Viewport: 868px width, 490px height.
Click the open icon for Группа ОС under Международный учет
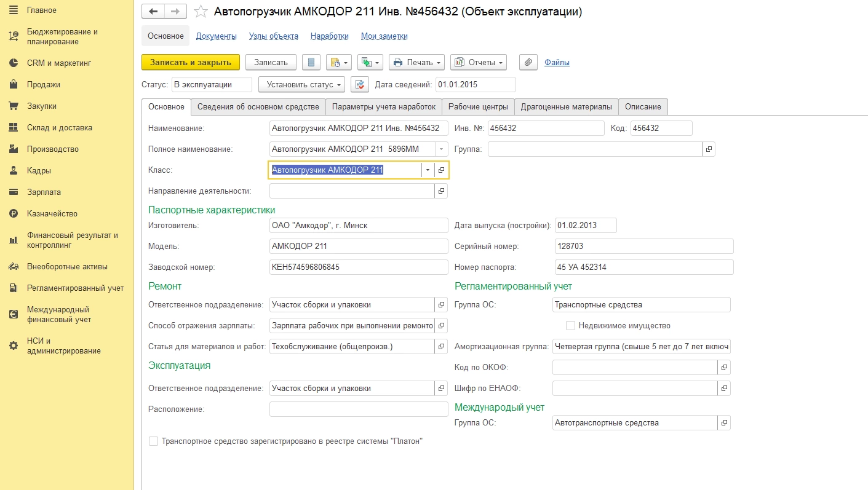click(x=724, y=423)
